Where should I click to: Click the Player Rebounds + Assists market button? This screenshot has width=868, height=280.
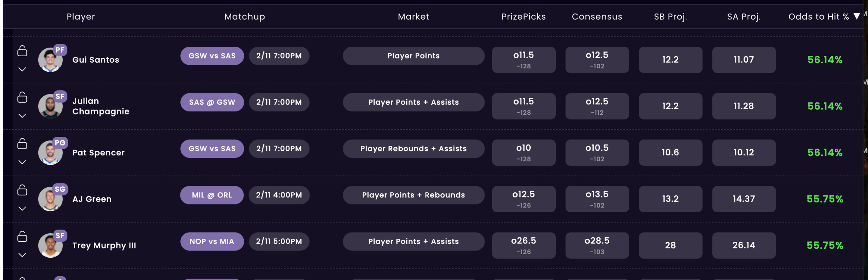(x=413, y=149)
